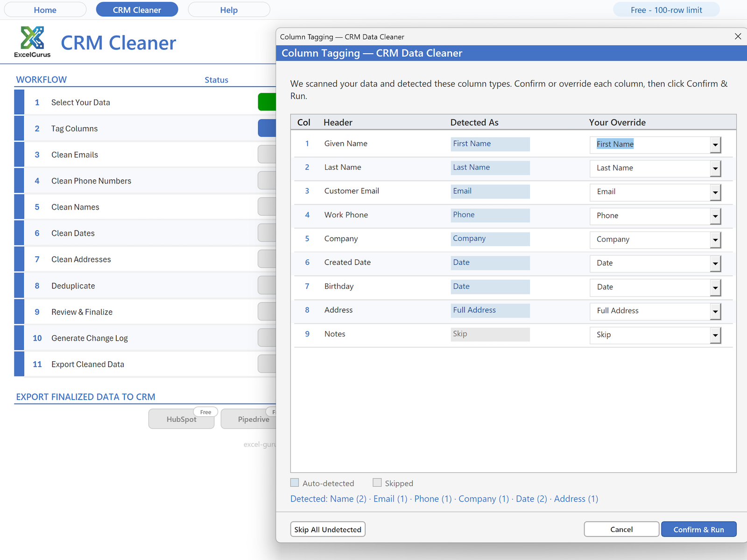Click Skip All Undetected button
This screenshot has height=560, width=747.
click(x=328, y=529)
